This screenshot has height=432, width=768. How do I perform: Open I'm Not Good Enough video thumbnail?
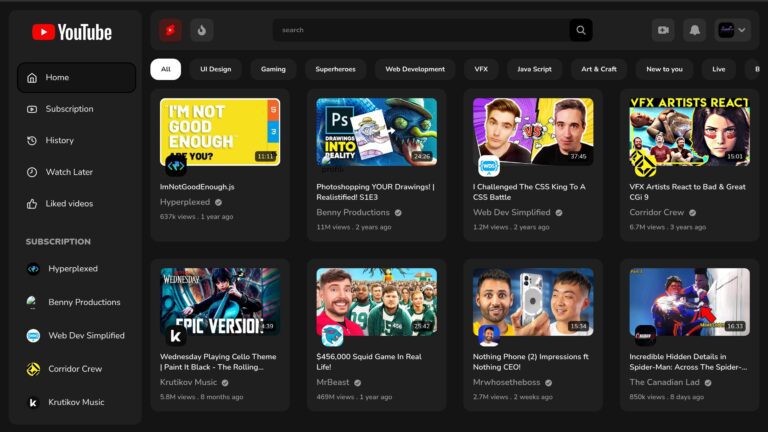[x=220, y=132]
